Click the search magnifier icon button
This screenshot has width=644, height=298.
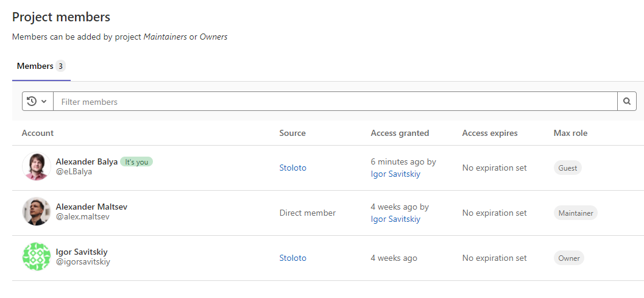click(x=627, y=101)
